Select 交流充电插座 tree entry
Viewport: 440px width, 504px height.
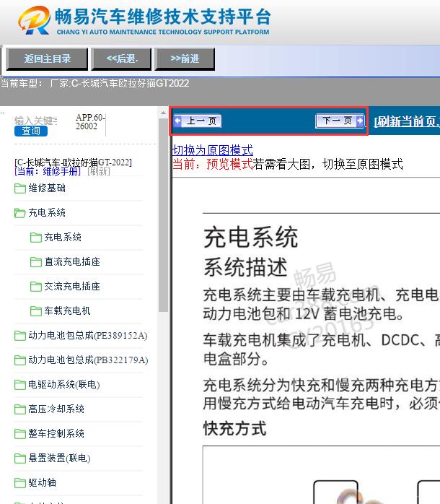[x=72, y=286]
